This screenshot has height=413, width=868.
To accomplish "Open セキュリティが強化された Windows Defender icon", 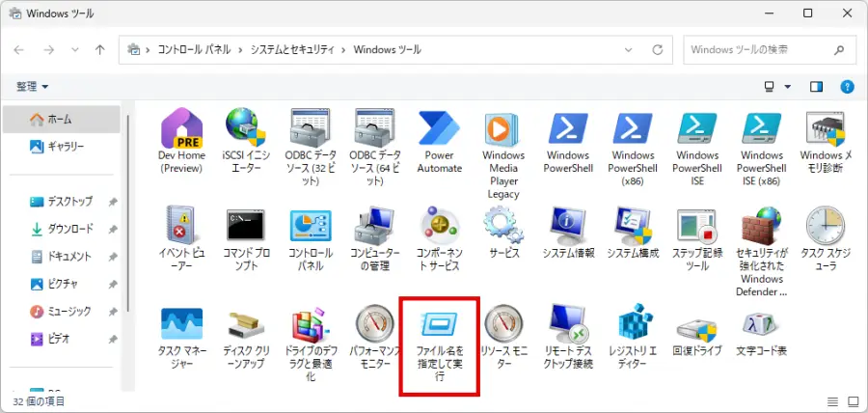I will tap(762, 226).
